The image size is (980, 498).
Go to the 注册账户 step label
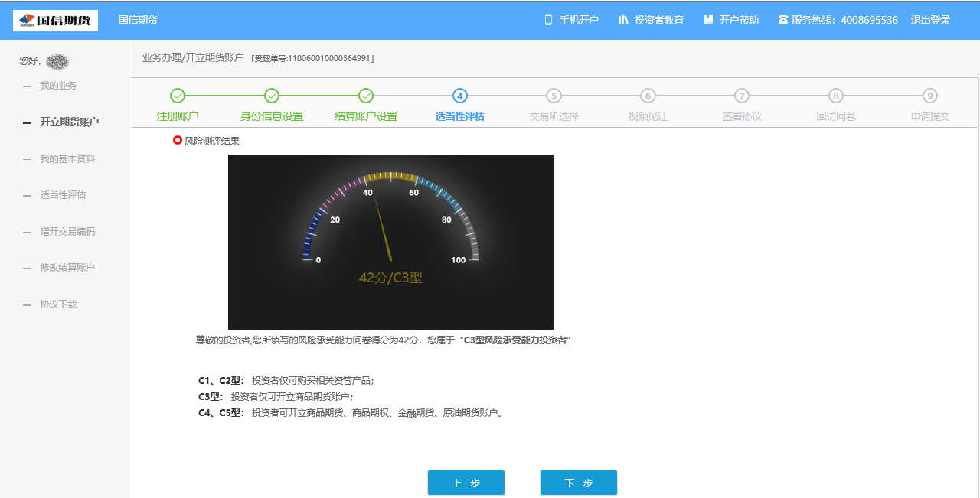click(x=178, y=117)
